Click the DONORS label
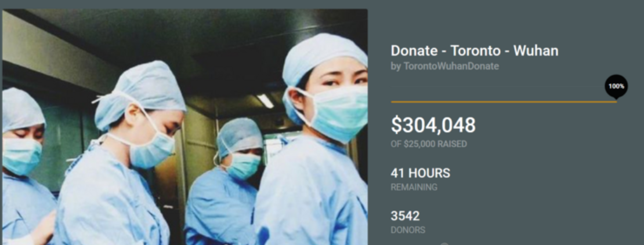Image resolution: width=644 pixels, height=245 pixels. coord(408,231)
